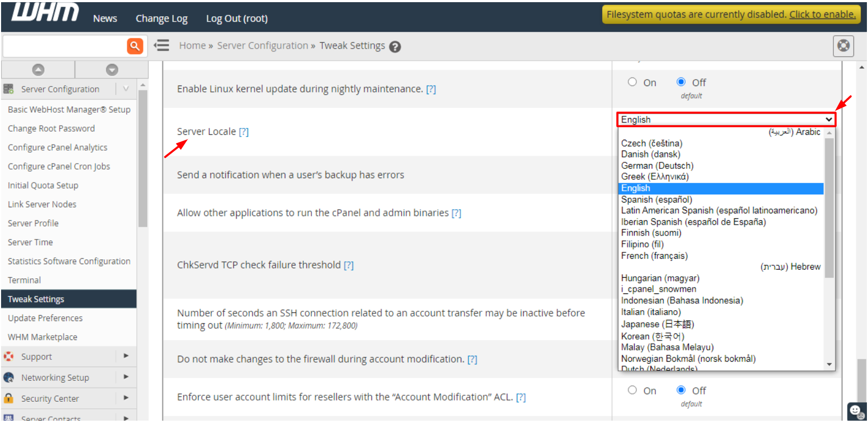
Task: Click 'Click to enable' quotas link
Action: click(x=822, y=15)
